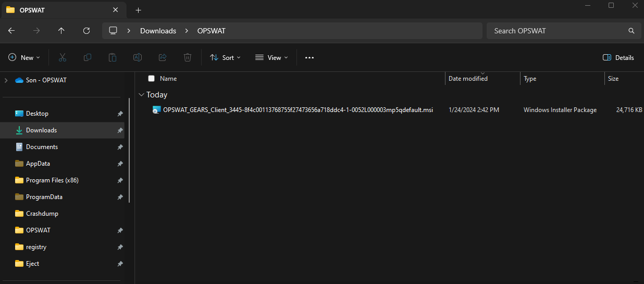Image resolution: width=644 pixels, height=284 pixels.
Task: Click the Windows Installer Package type cell
Action: pos(560,110)
